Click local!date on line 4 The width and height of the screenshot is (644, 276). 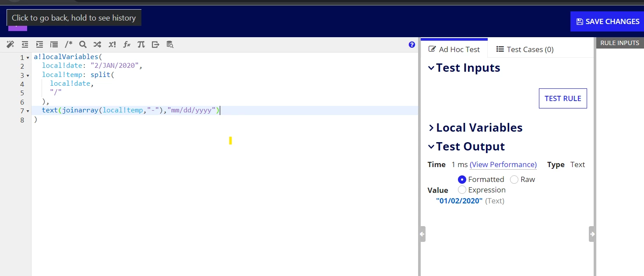pyautogui.click(x=70, y=83)
